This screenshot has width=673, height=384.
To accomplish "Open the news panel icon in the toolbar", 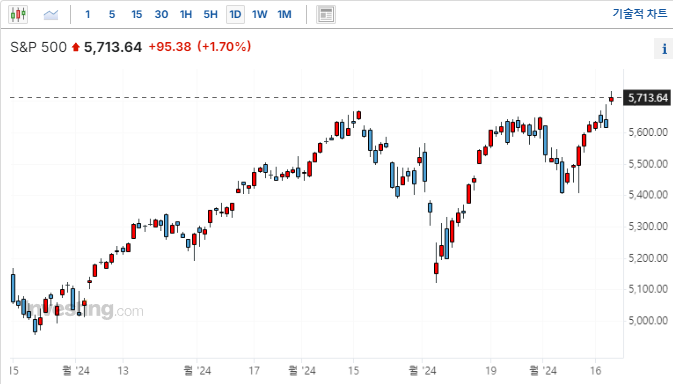I will tap(326, 15).
